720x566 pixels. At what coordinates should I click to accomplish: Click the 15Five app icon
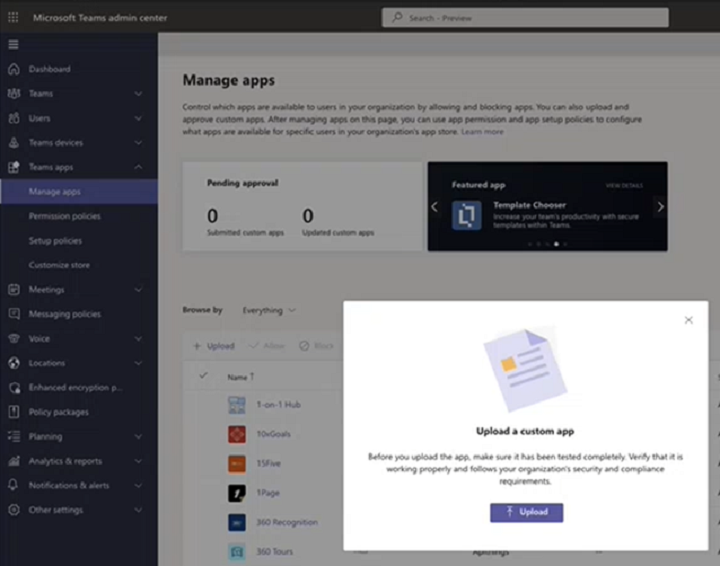pyautogui.click(x=236, y=463)
